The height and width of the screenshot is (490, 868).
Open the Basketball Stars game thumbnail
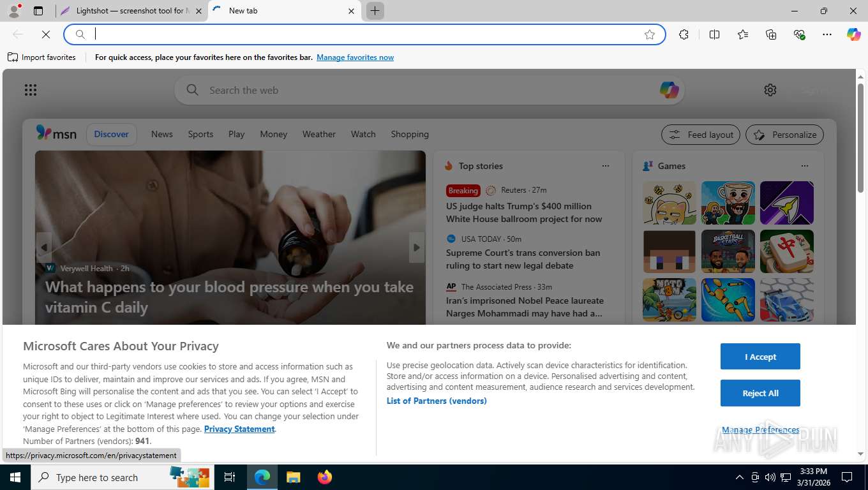click(728, 251)
